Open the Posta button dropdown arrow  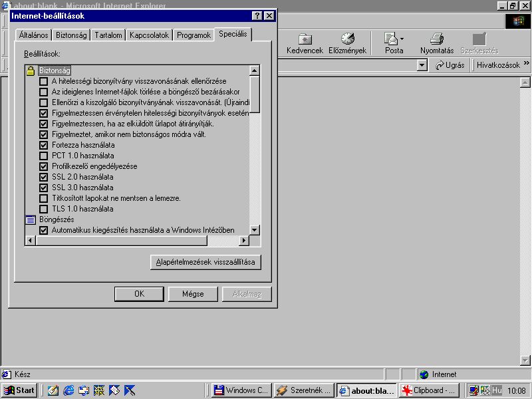point(402,39)
